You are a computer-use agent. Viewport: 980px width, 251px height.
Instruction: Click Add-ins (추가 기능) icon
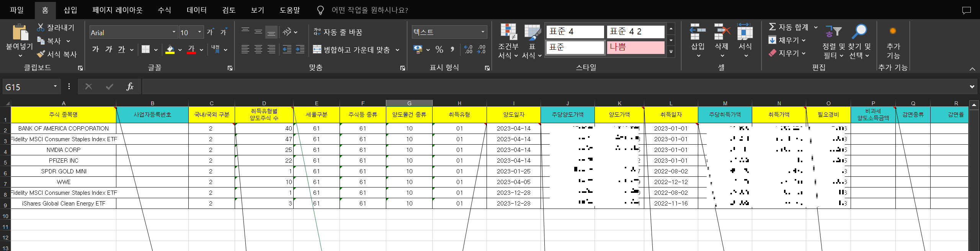(893, 31)
